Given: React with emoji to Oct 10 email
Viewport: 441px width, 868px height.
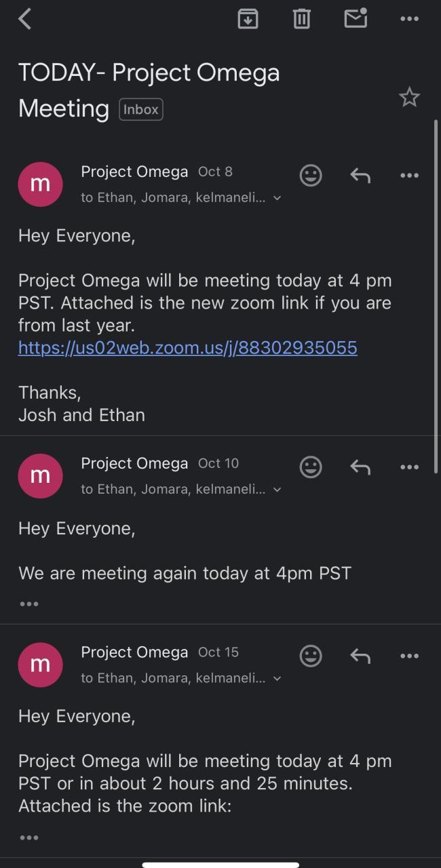Looking at the screenshot, I should 311,467.
